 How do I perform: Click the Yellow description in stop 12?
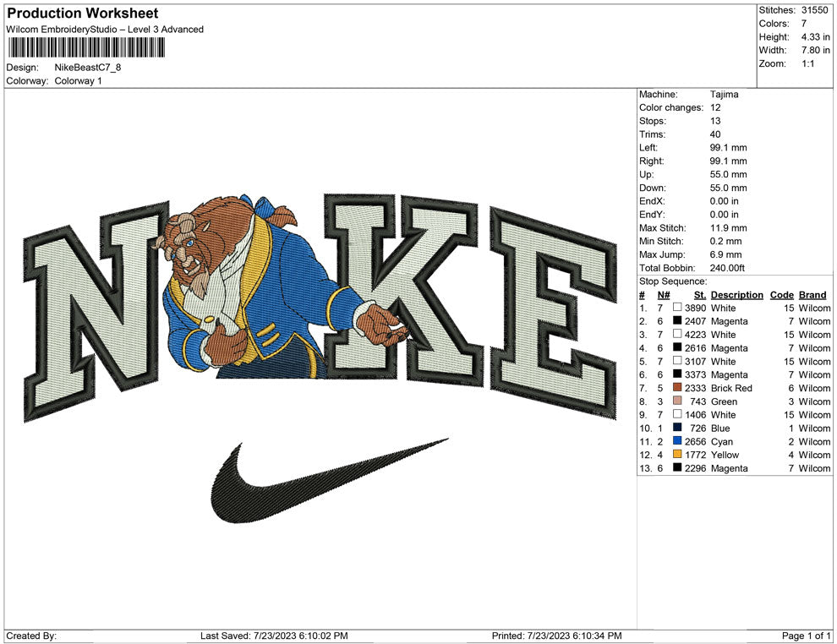tap(725, 455)
